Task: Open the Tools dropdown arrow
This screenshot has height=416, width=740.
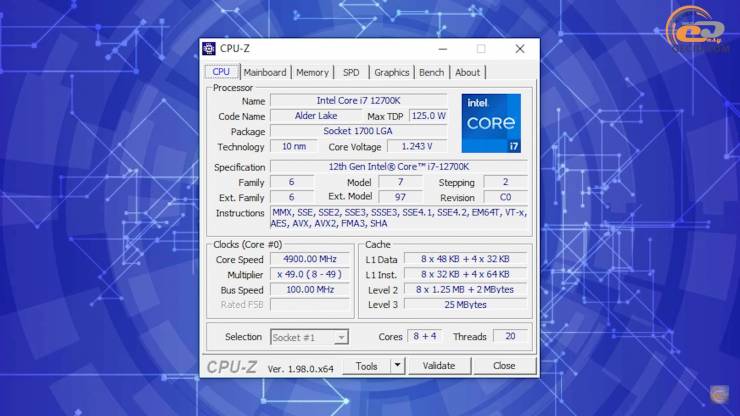Action: click(x=398, y=365)
